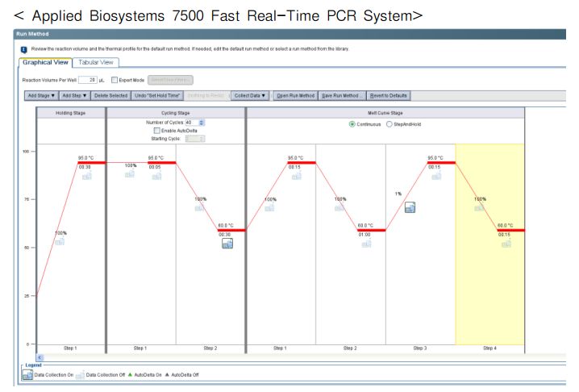
Task: Click the Revert to Defaults button
Action: tap(388, 96)
